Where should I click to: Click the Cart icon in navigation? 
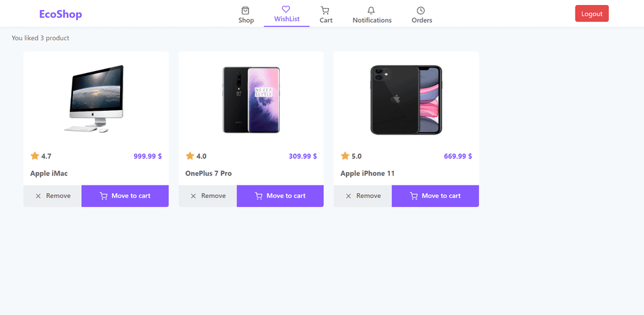325,10
